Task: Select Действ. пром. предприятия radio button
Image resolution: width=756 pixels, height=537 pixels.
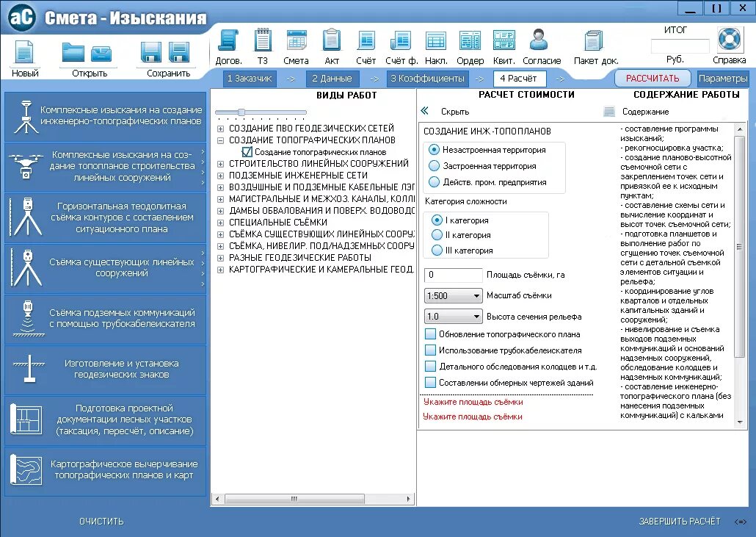Action: tap(434, 182)
